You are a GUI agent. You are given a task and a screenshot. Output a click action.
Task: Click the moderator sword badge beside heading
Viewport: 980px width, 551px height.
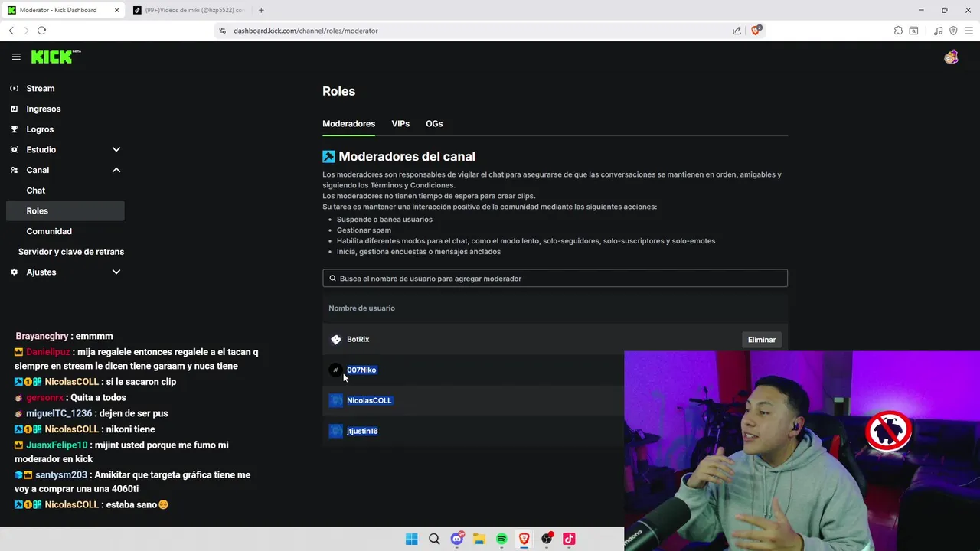[x=328, y=156]
